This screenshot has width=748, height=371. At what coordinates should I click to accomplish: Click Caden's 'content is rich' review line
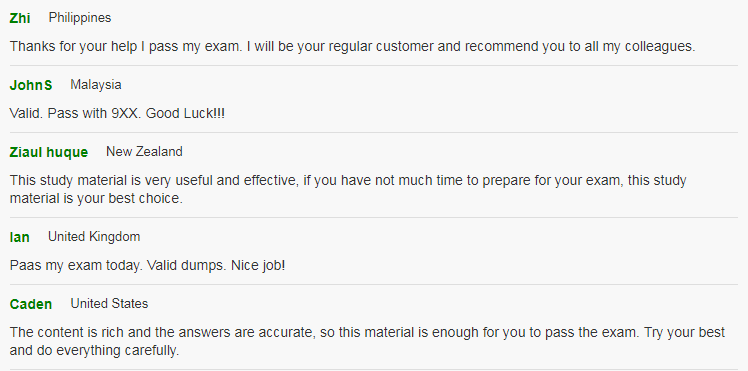pyautogui.click(x=367, y=332)
